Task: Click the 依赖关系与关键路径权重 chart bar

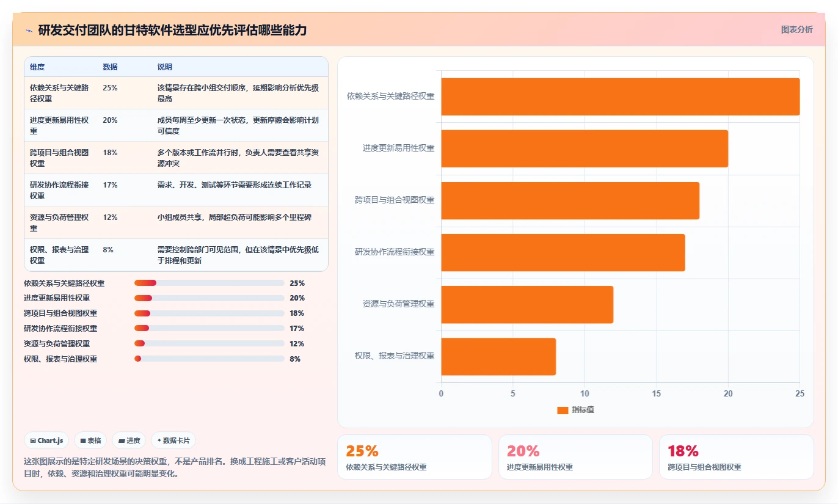Action: point(621,97)
